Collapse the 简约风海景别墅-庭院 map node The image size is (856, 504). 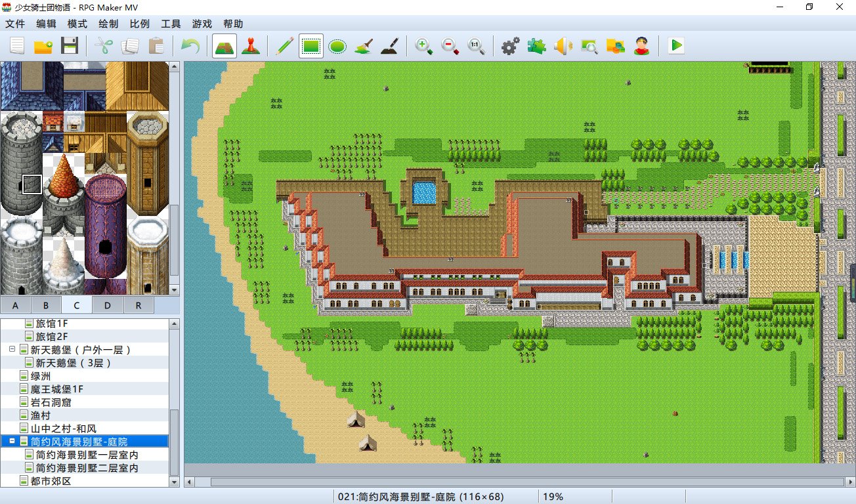[12, 442]
